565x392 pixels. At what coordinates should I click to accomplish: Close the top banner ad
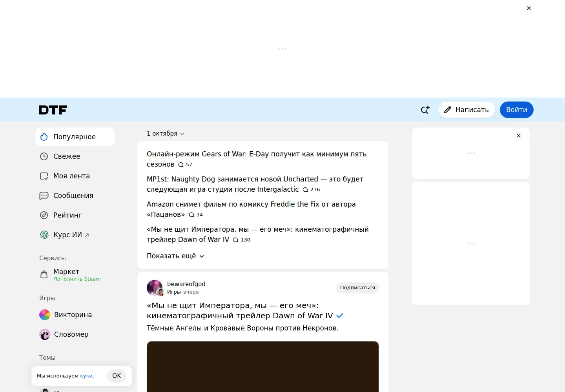click(x=529, y=8)
